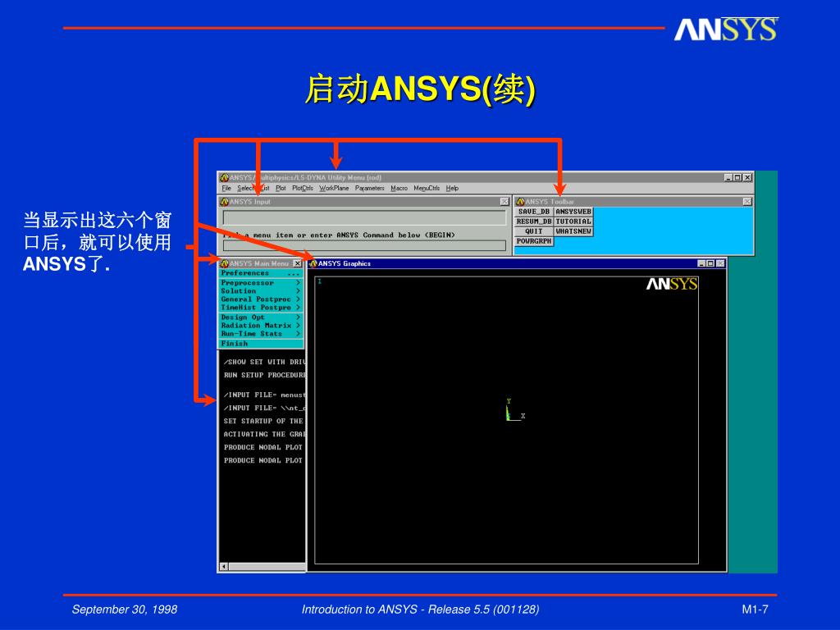The image size is (840, 630).
Task: Close the ANSYS Utility Menu window
Action: click(747, 177)
